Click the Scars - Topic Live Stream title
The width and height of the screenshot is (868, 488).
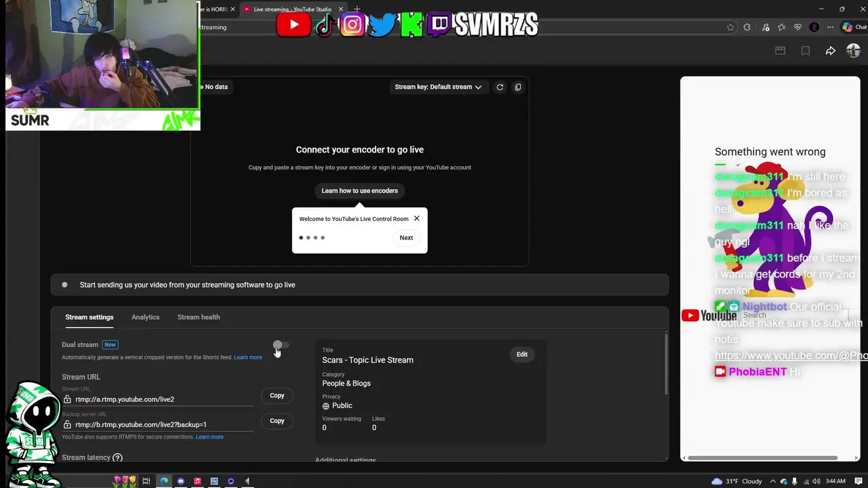(x=368, y=360)
